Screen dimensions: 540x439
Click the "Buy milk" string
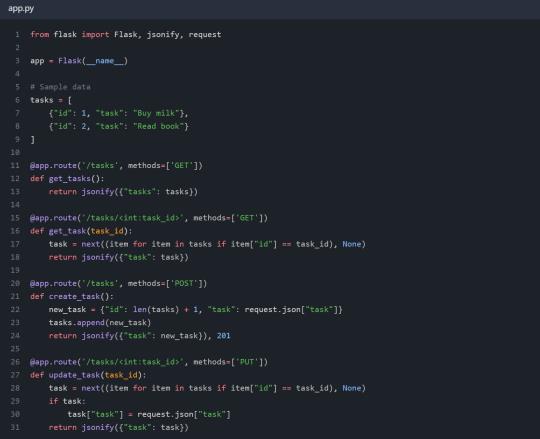click(x=156, y=113)
